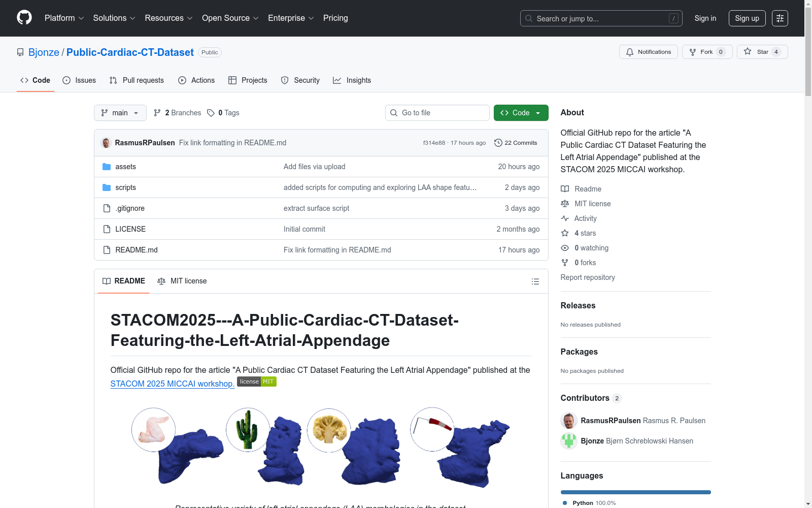Fork this repository
The image size is (812, 508).
[x=707, y=52]
